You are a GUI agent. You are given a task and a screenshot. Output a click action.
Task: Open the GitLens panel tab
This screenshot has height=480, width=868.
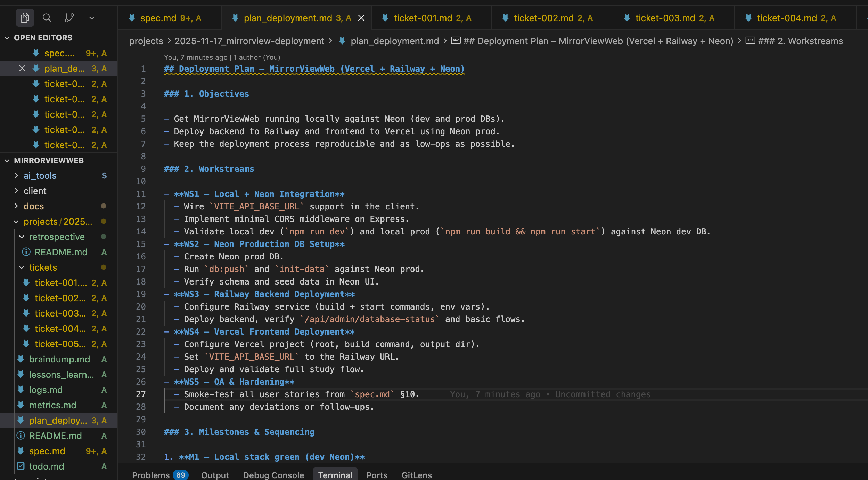416,475
